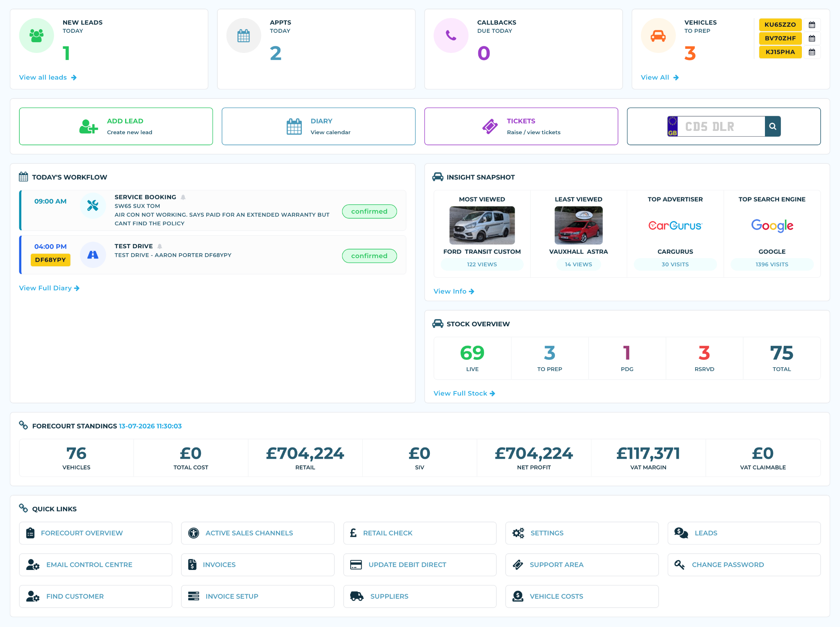Click the registration plate search field

[x=721, y=126]
